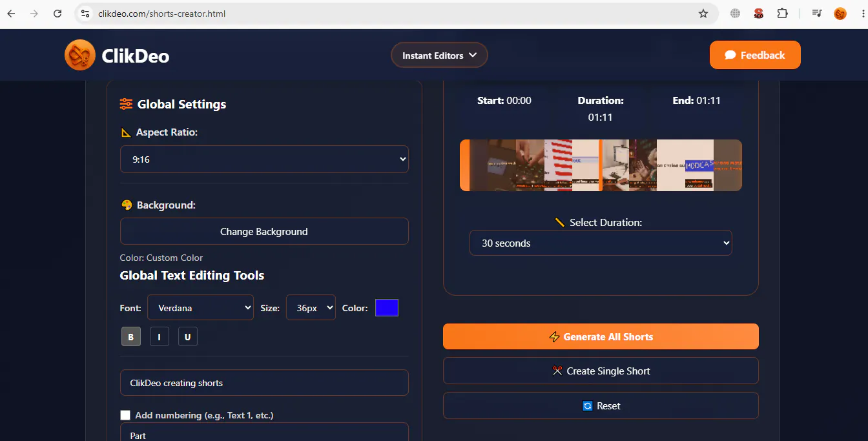868x441 pixels.
Task: Toggle bold text formatting
Action: (x=131, y=336)
